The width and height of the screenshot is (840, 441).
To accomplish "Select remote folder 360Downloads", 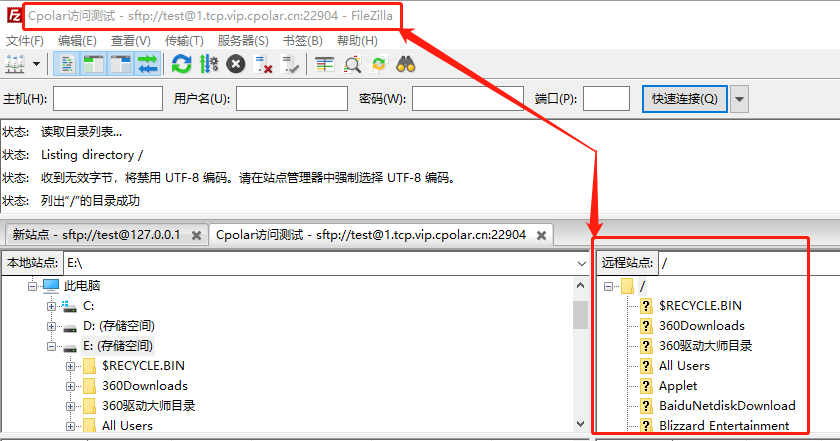I will click(x=702, y=325).
